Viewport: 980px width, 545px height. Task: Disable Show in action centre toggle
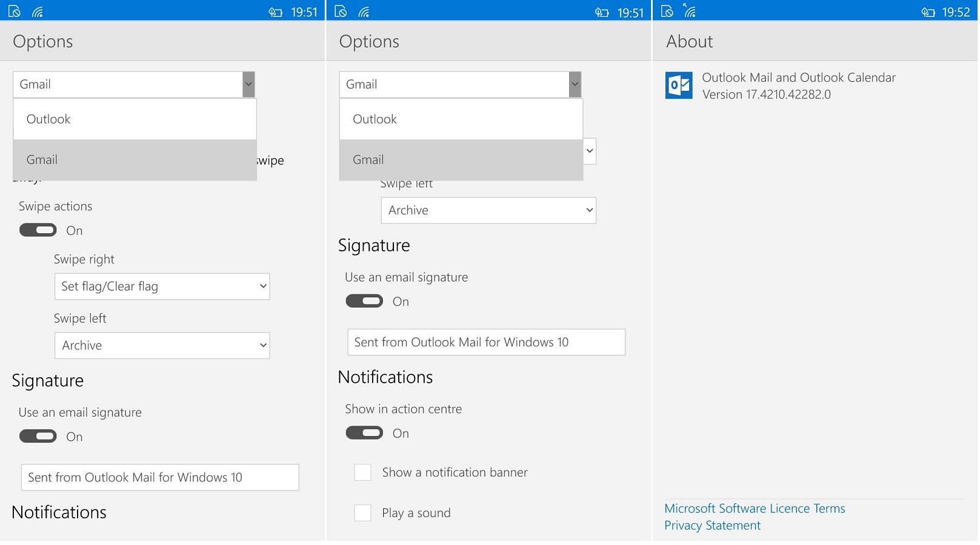pos(364,432)
